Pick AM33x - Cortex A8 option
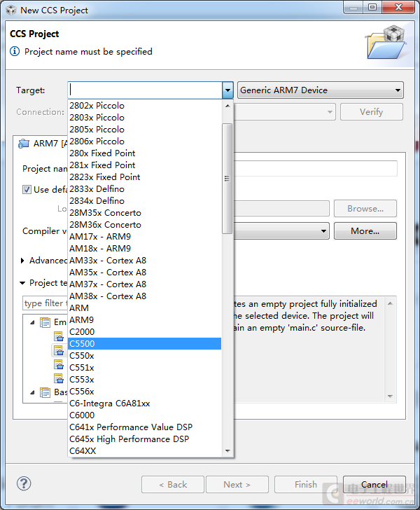Screen dimensions: 420x510 pos(145,261)
